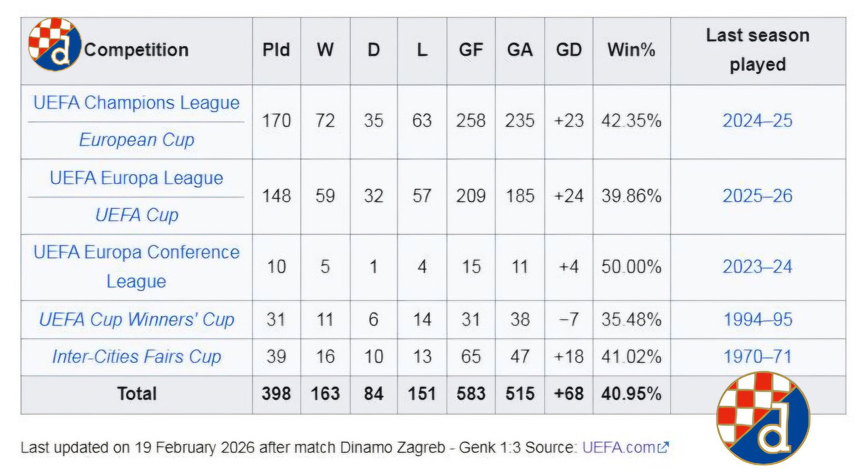
Task: Click the Dinamo Zagreb crest beside Competition
Action: pos(54,45)
